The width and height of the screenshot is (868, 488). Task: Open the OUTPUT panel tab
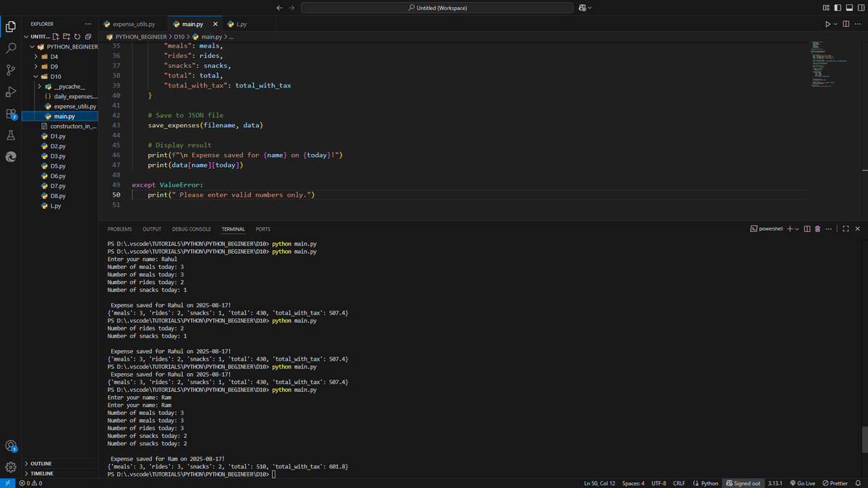click(152, 229)
